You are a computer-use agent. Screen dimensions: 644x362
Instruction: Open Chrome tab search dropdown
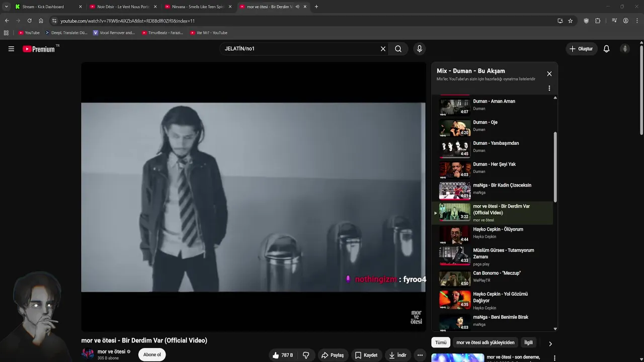coord(6,7)
